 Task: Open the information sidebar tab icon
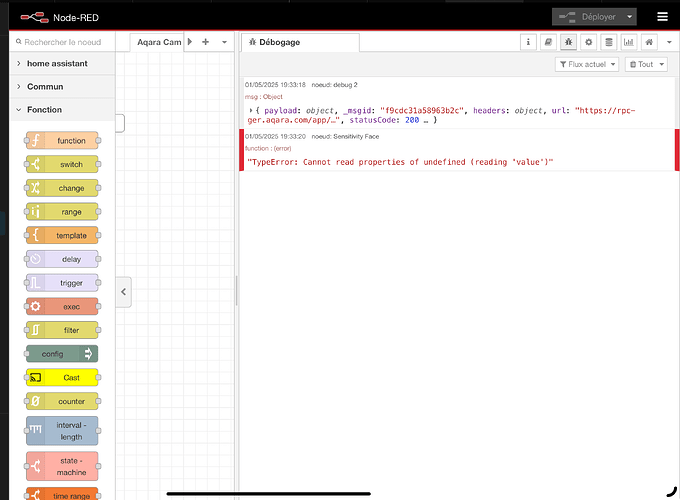[528, 42]
